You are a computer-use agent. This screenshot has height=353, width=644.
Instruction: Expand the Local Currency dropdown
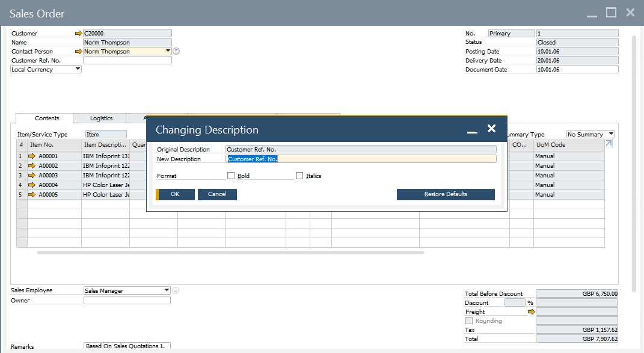point(78,70)
